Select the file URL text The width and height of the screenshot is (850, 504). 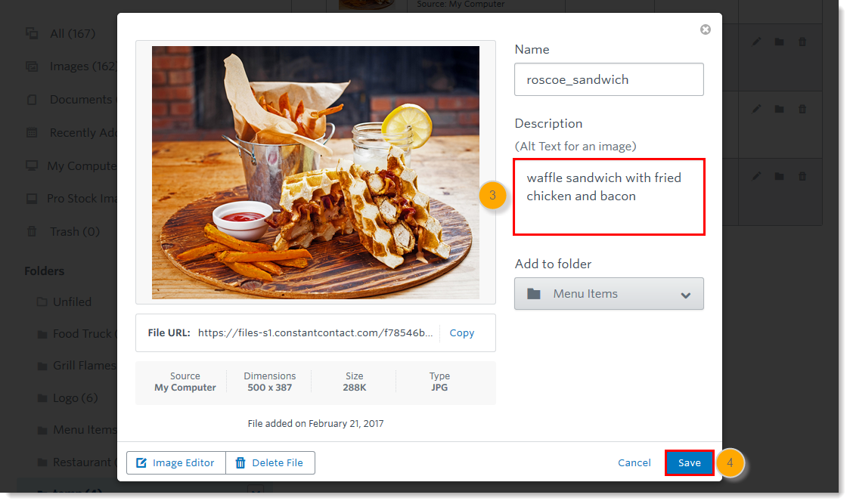(315, 332)
